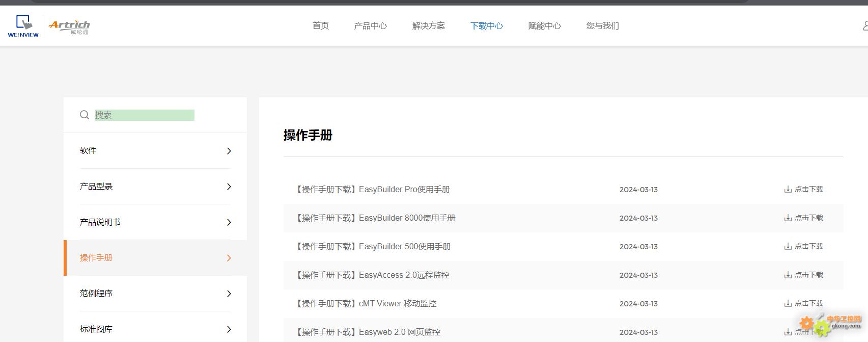868x342 pixels.
Task: Expand the 标准图库 category chevron
Action: coord(229,329)
